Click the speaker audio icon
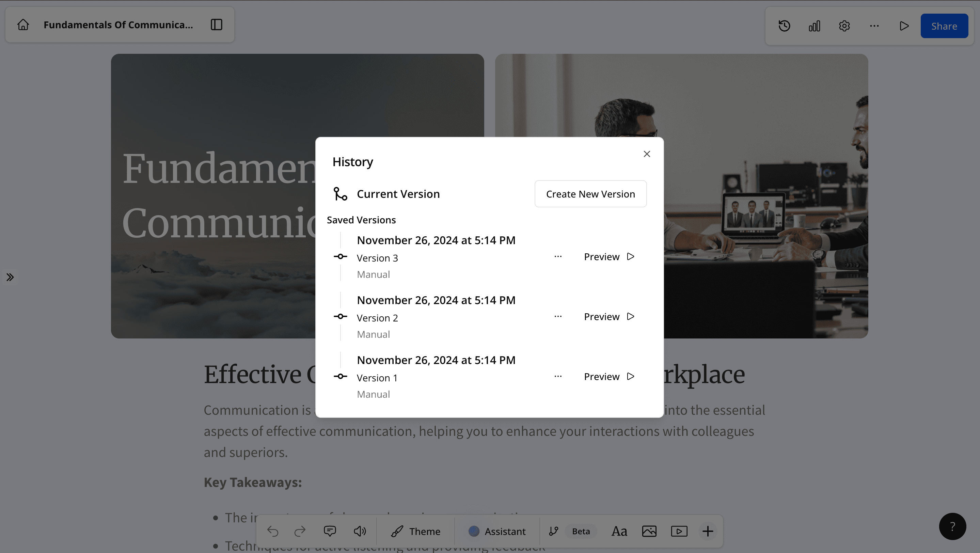The image size is (980, 553). tap(360, 531)
